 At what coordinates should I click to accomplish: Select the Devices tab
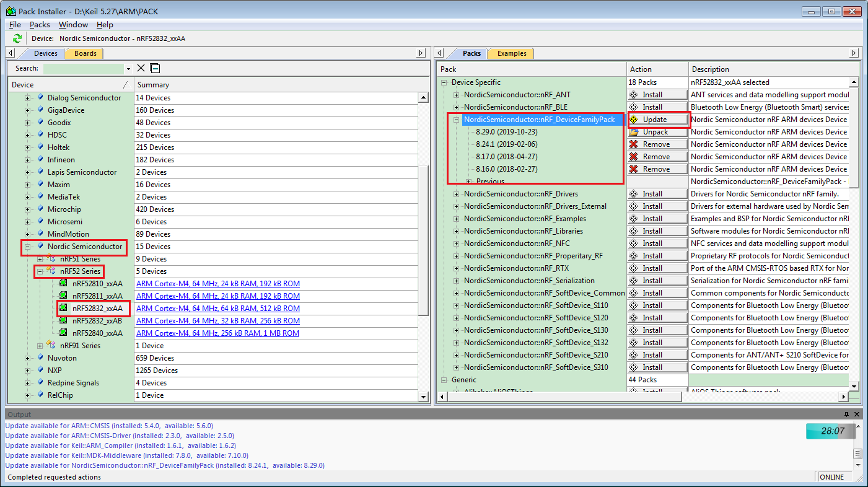[x=46, y=53]
